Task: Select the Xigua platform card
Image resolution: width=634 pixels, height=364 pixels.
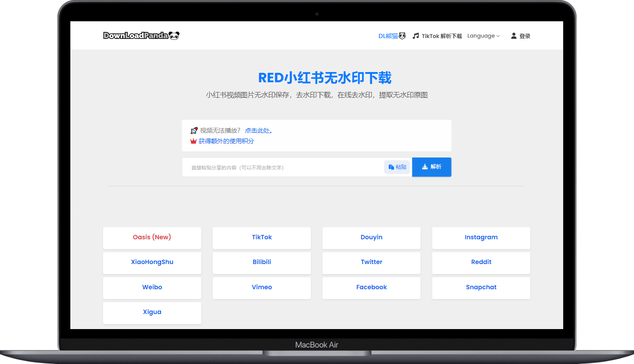Action: [152, 312]
